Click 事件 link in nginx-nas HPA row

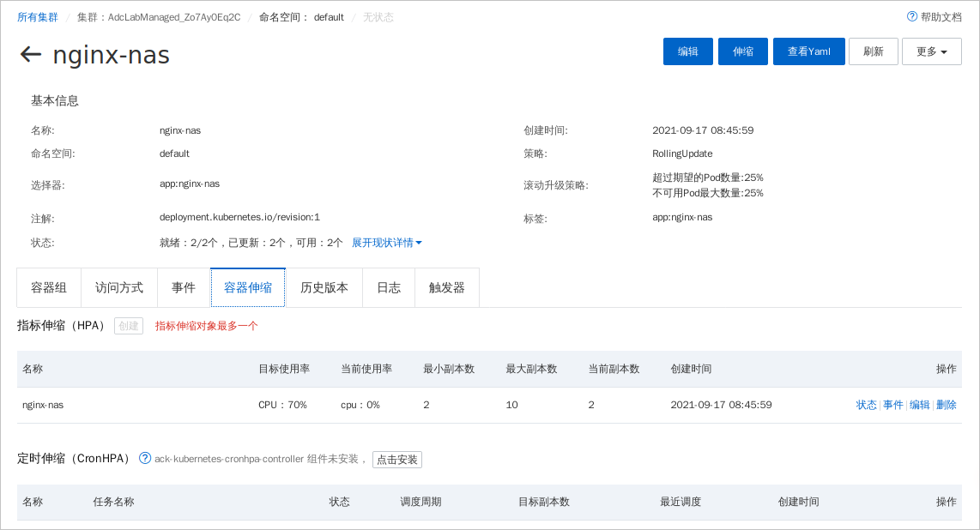point(892,405)
